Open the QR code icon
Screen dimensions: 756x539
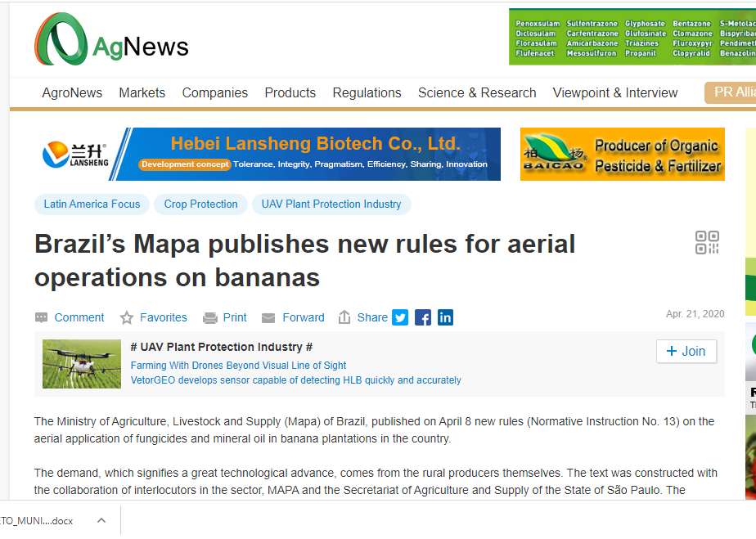click(707, 243)
